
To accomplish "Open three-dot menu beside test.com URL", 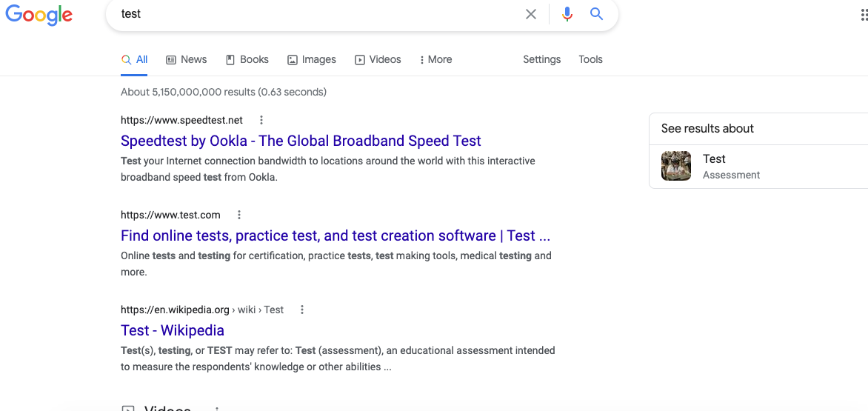I will tap(239, 215).
